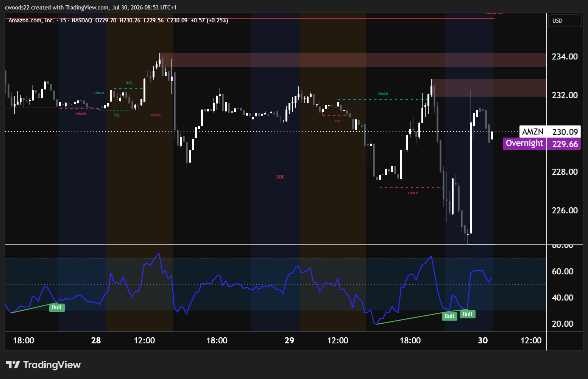Select date 29 on the time axis

(x=289, y=340)
